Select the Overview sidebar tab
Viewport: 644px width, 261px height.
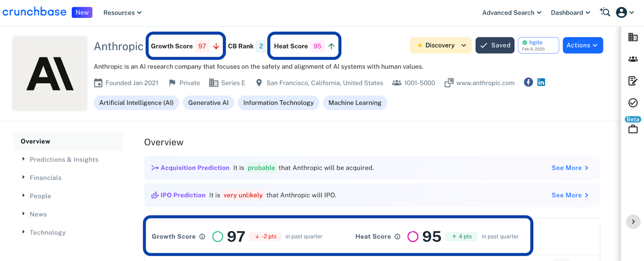pyautogui.click(x=68, y=141)
